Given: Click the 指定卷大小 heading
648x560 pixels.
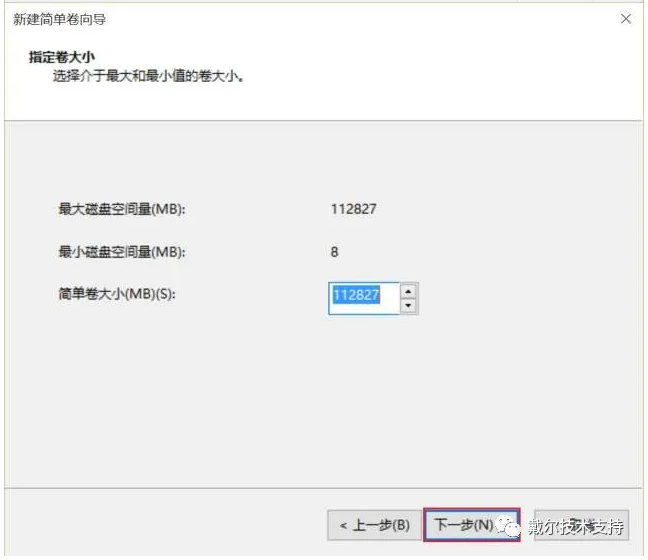Looking at the screenshot, I should [x=62, y=57].
